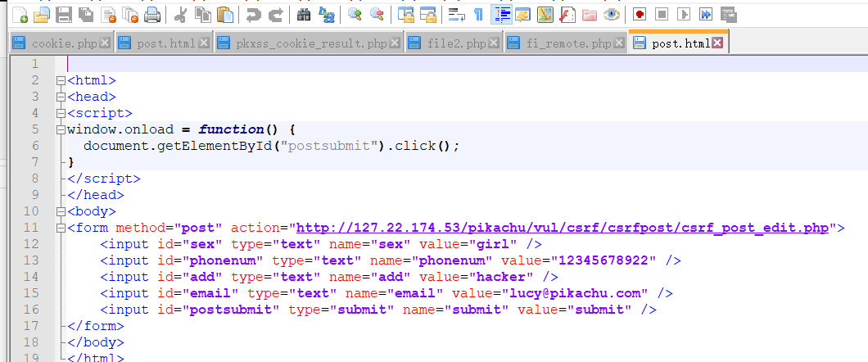Click the Close All documents toolbar icon
This screenshot has height=362, width=868.
click(130, 15)
